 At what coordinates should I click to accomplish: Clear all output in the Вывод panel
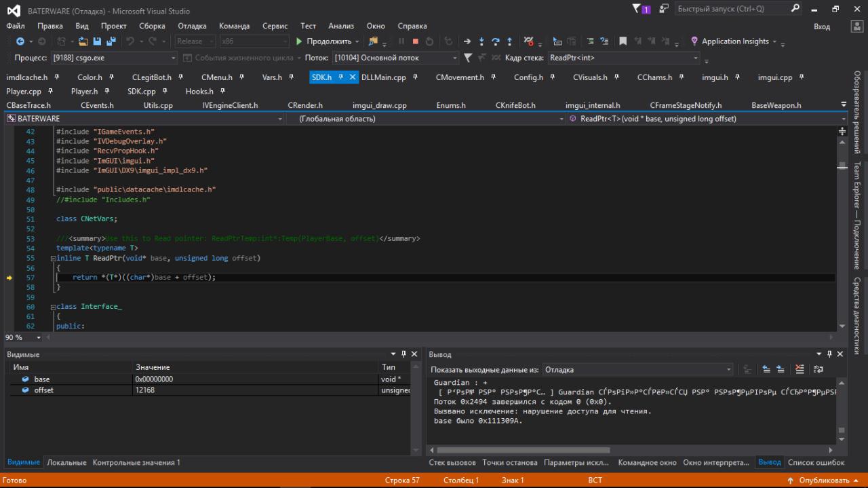800,370
